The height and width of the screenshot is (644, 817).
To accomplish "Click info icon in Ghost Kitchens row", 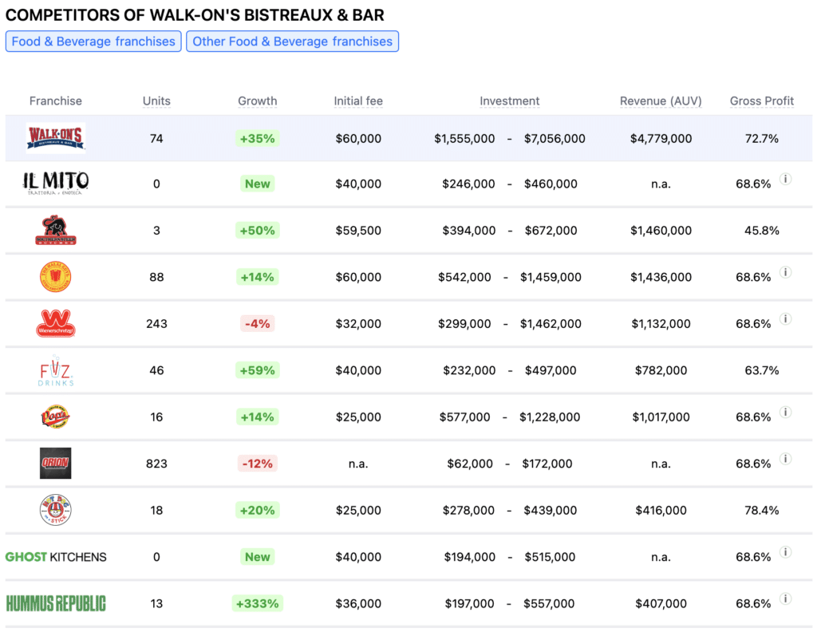I will (x=786, y=552).
